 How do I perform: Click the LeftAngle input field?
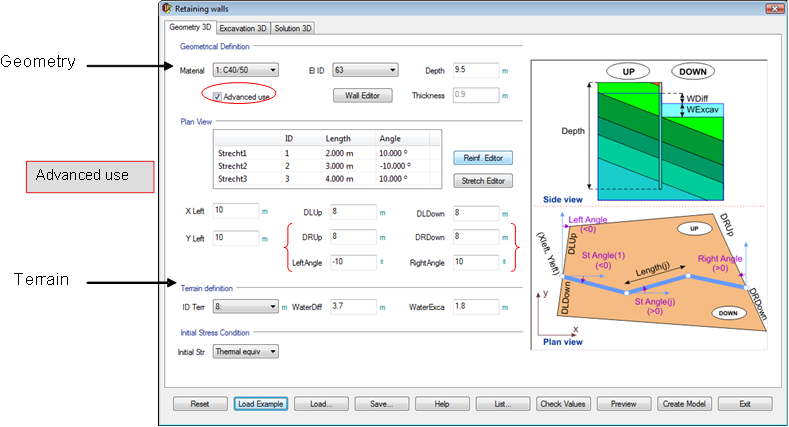coord(353,262)
